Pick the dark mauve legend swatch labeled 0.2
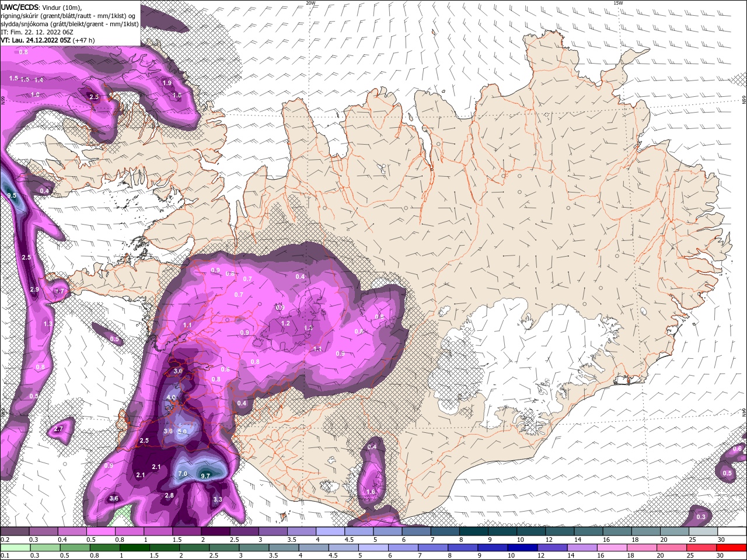Viewport: 747px width, 560px height. click(x=14, y=531)
